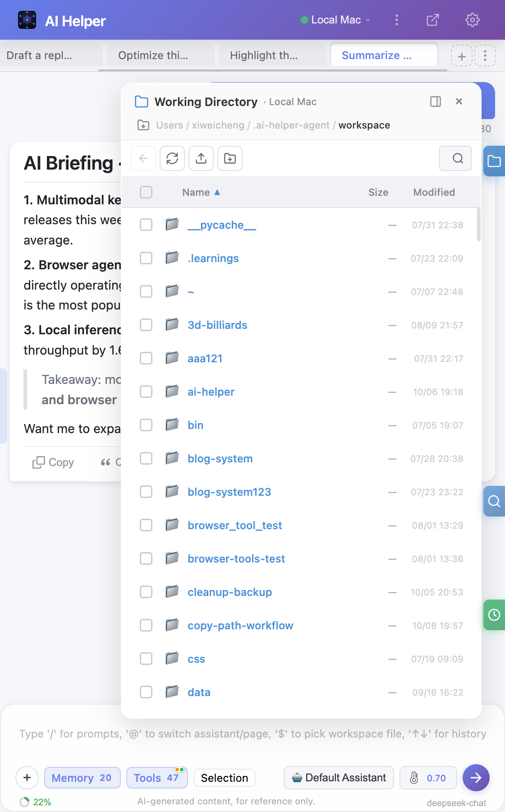Check the bin row checkbox

click(146, 425)
